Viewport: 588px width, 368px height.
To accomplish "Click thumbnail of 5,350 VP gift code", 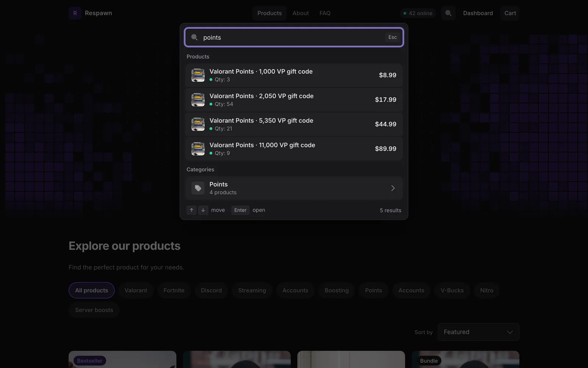I will click(198, 124).
